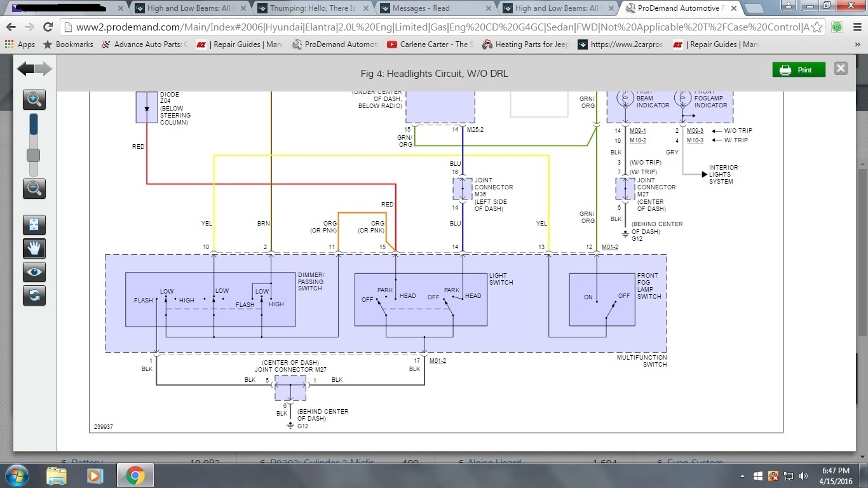Open Windows Explorer from the taskbar
This screenshot has height=488, width=868.
(57, 475)
